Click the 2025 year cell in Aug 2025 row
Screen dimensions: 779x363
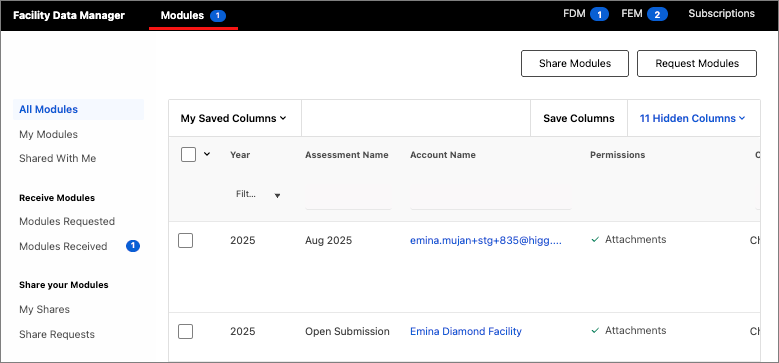242,240
